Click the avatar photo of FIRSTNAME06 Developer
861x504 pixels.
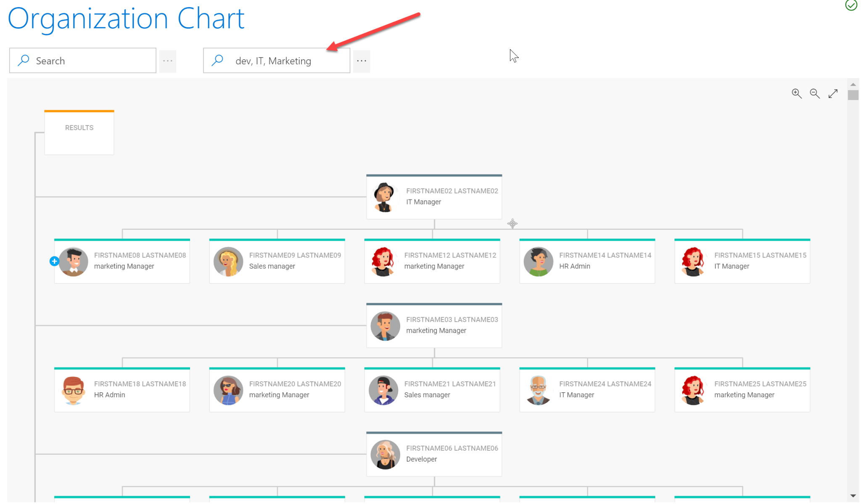click(x=385, y=454)
